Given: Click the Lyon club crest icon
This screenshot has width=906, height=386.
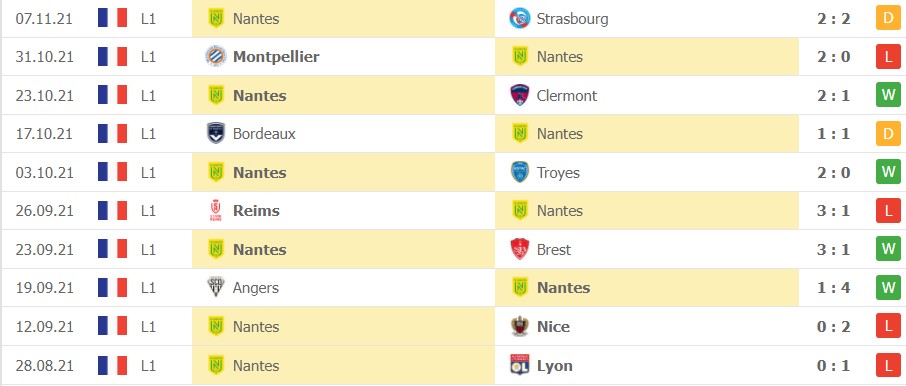Looking at the screenshot, I should click(x=519, y=365).
